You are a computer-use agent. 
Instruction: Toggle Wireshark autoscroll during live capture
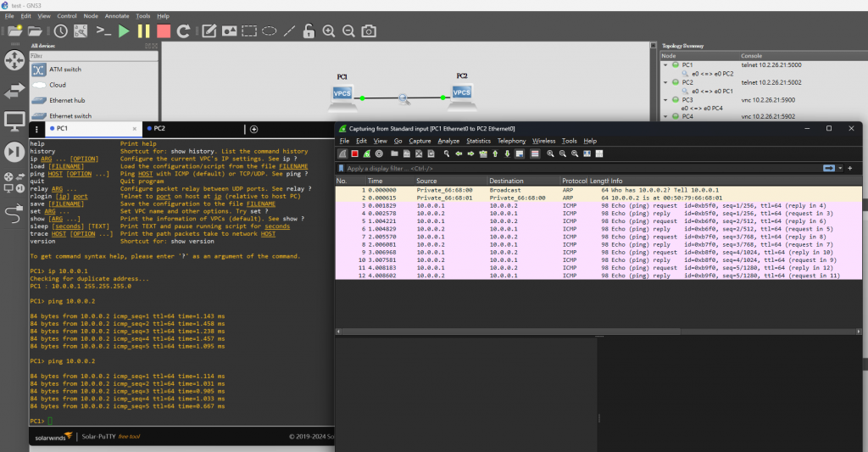(x=520, y=154)
